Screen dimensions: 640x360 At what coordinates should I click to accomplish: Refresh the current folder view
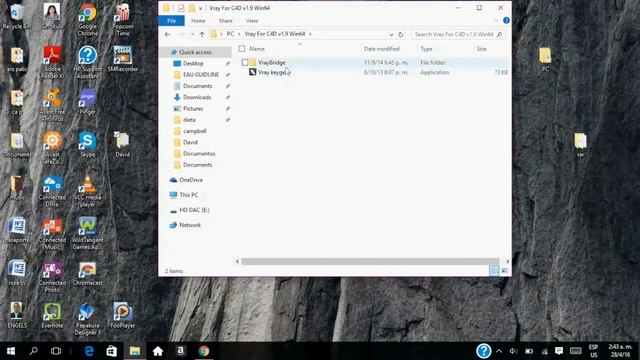click(x=400, y=34)
